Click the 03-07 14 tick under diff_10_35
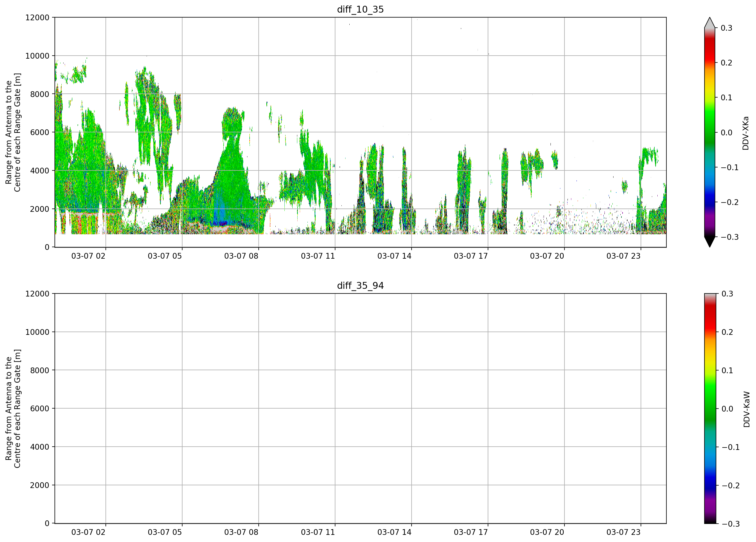This screenshot has width=756, height=542. coord(394,256)
